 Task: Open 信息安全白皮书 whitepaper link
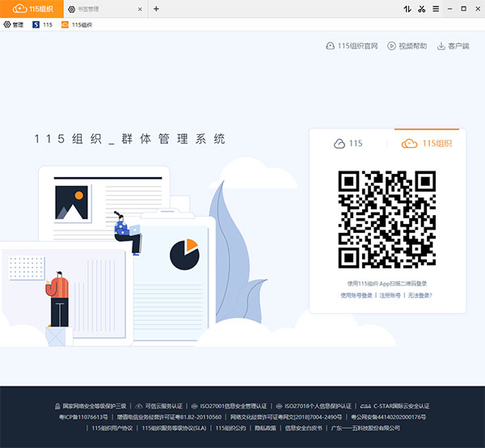tap(304, 429)
